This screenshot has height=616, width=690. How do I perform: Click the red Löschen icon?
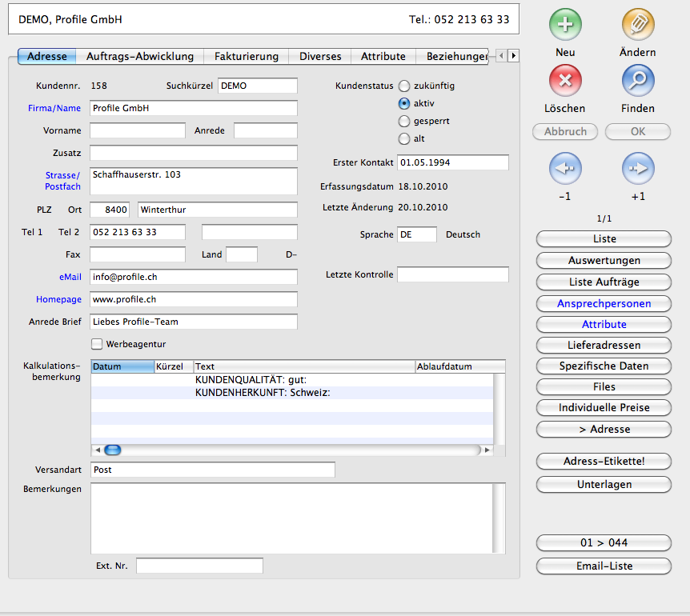565,81
